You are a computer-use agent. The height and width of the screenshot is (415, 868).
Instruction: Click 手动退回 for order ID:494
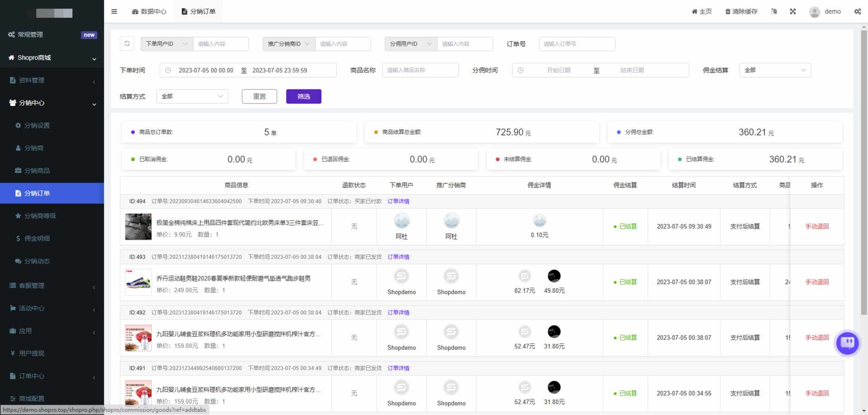[x=817, y=226]
